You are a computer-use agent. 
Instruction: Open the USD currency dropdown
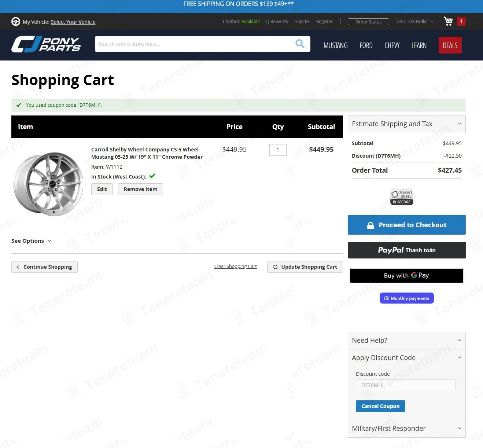pos(415,22)
